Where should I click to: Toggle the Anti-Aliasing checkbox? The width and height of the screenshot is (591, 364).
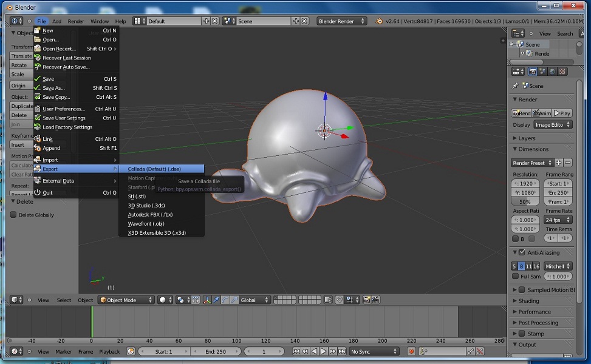522,252
